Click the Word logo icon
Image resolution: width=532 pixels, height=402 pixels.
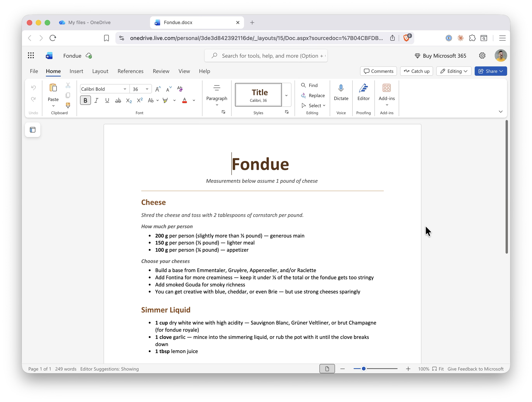click(49, 56)
